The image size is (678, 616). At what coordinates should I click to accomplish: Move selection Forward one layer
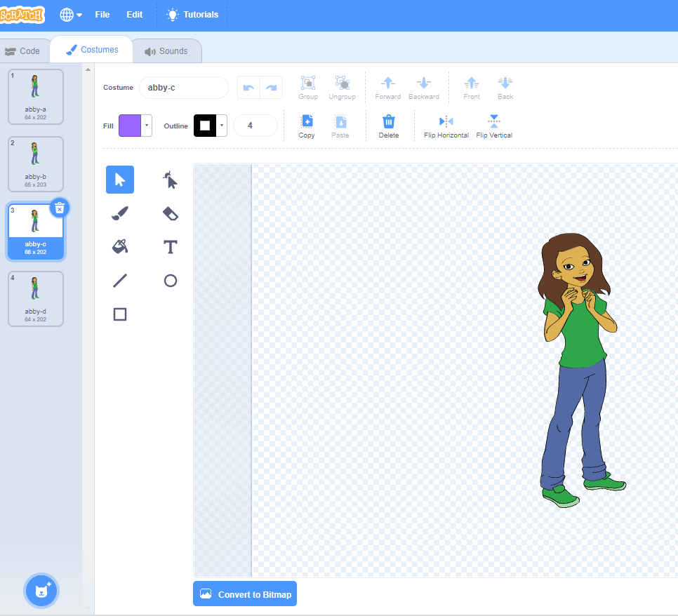click(x=388, y=88)
